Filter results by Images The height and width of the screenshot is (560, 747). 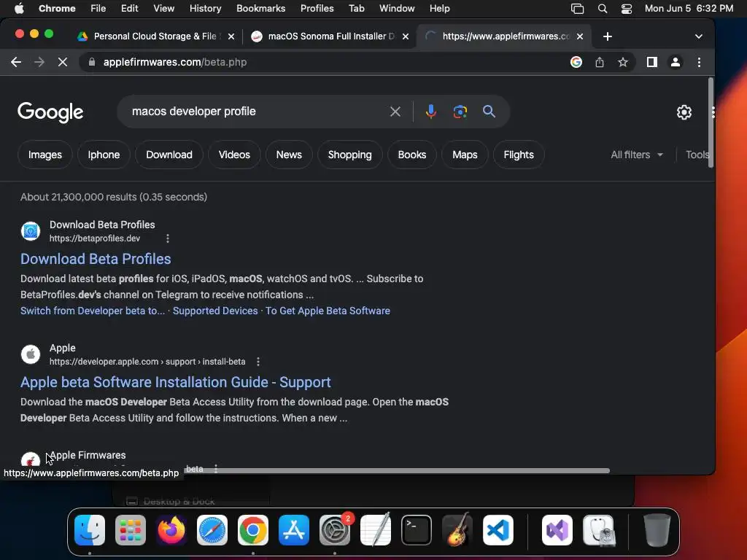[x=44, y=155]
